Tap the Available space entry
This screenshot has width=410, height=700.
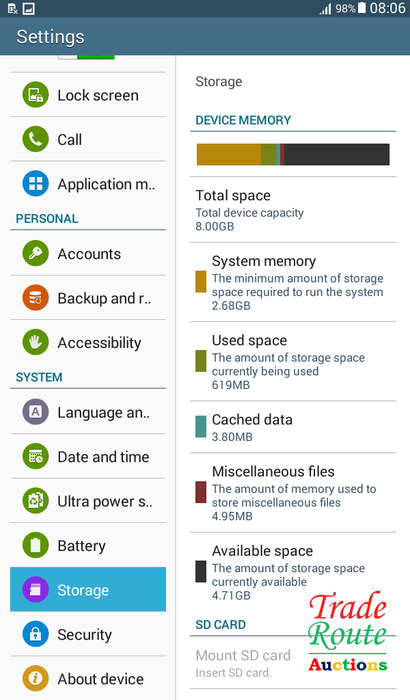click(x=293, y=572)
